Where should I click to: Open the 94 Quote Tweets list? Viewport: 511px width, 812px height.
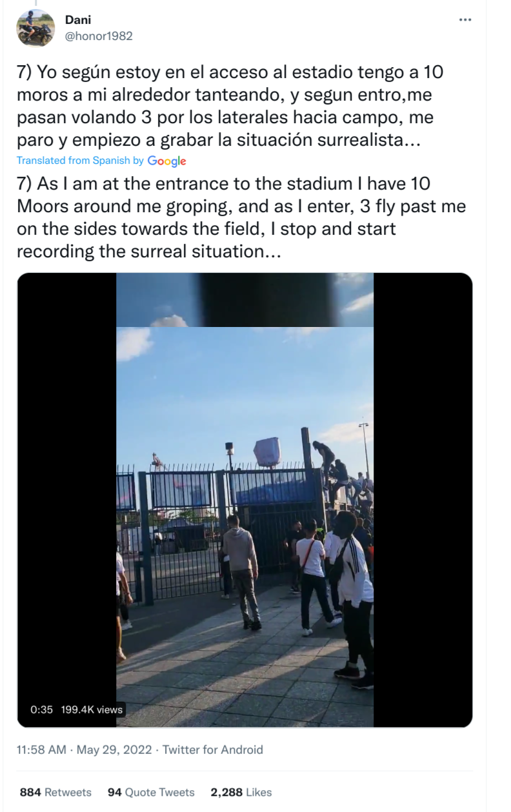(x=151, y=792)
